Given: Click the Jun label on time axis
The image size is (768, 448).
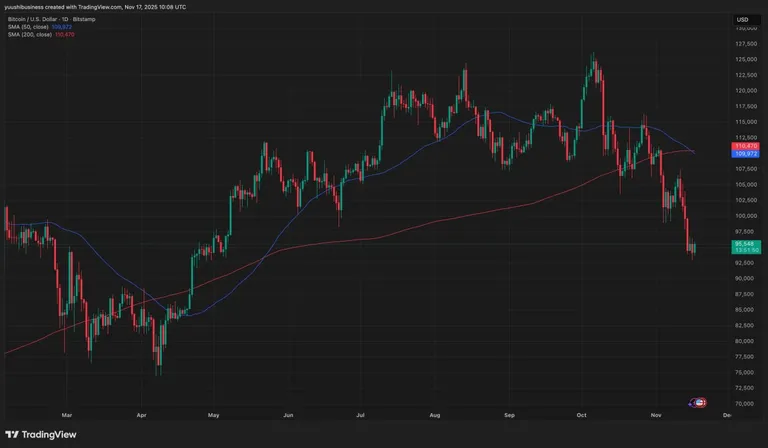Looking at the screenshot, I should coord(288,415).
